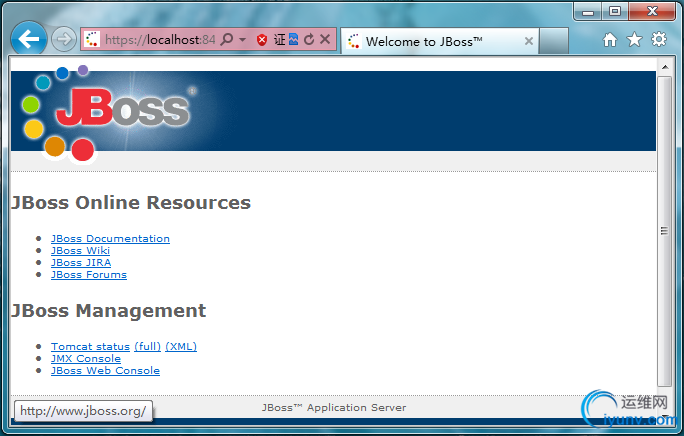Viewport: 684px width, 436px height.
Task: Close the Welcome to JBoss tab
Action: click(x=529, y=41)
